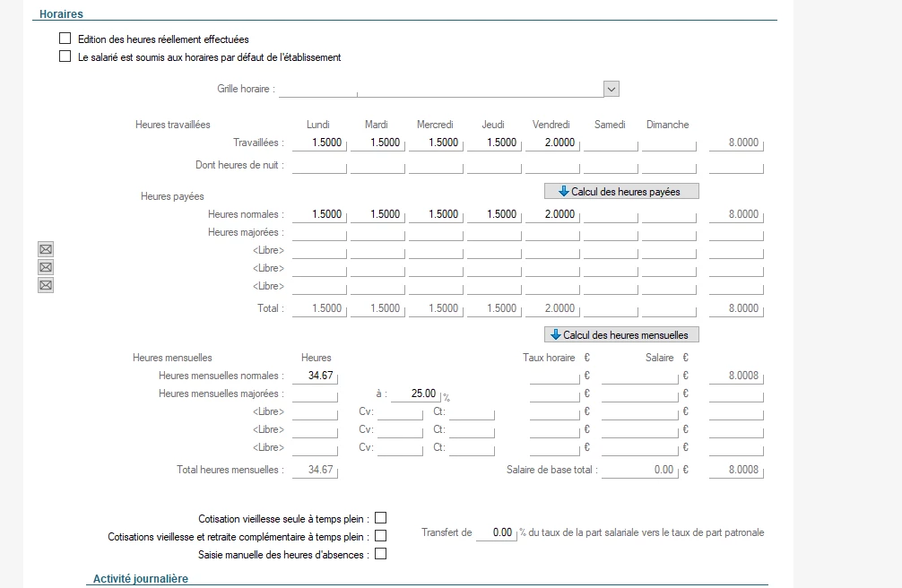Edit Heures normales value for Vendredi
902x588 pixels.
pyautogui.click(x=552, y=214)
